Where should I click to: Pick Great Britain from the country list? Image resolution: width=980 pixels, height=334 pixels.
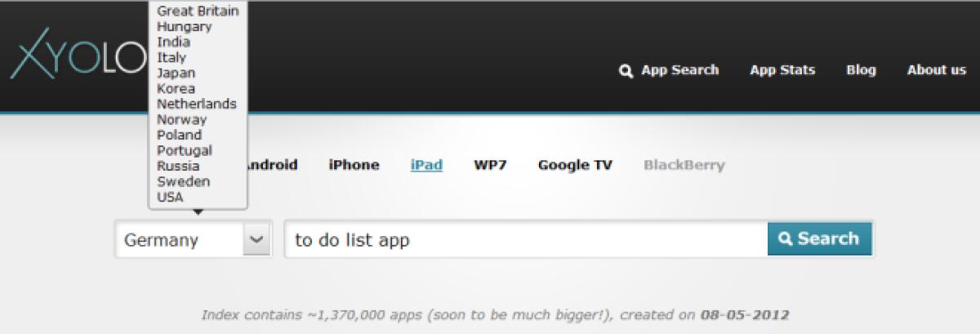198,11
